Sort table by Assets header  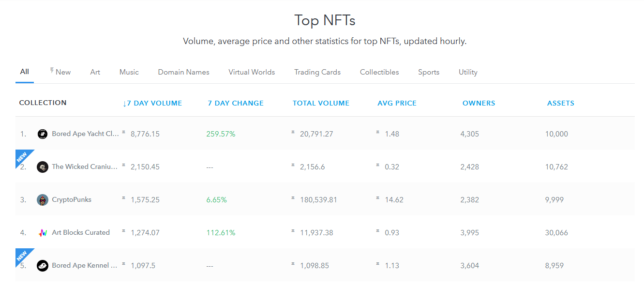560,103
